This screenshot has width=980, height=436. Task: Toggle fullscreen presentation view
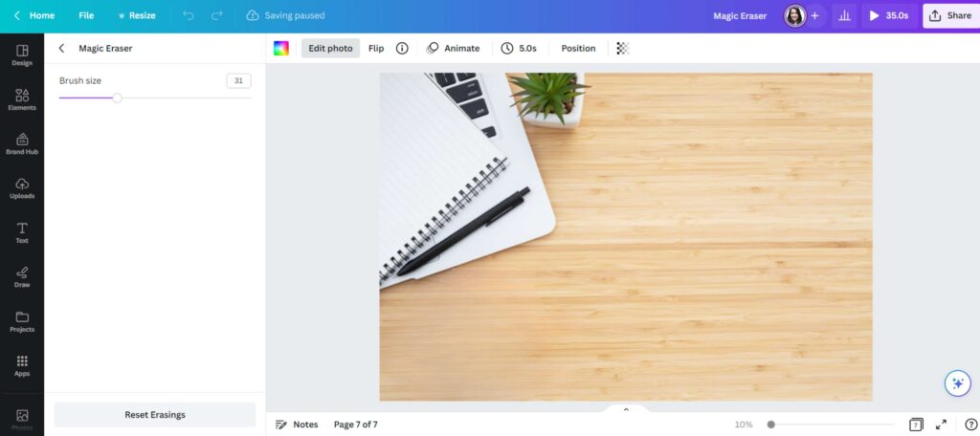(941, 425)
